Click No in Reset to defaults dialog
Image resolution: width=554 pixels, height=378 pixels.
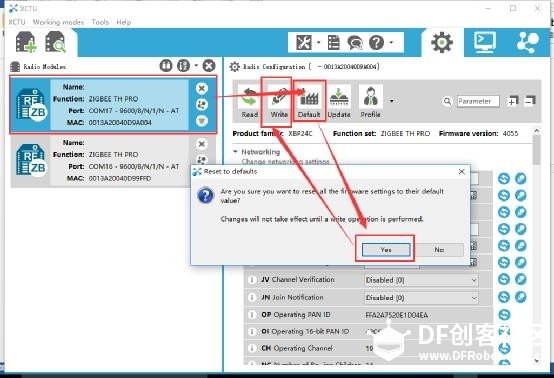click(x=439, y=249)
